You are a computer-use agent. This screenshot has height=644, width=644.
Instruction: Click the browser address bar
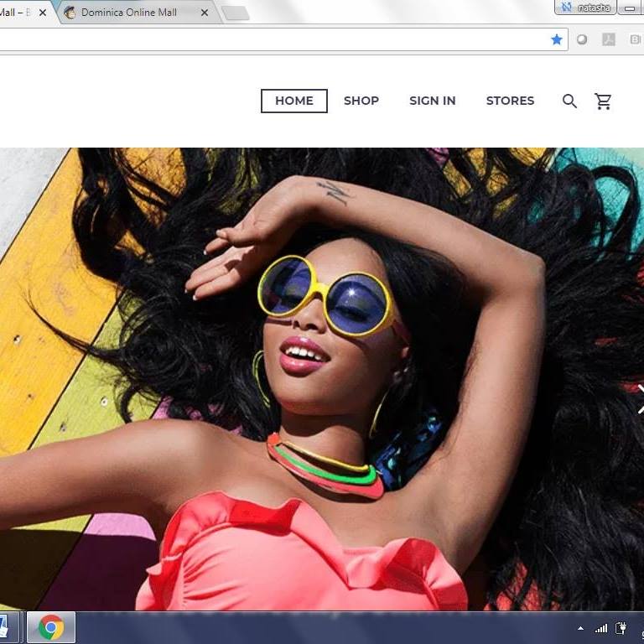(x=268, y=39)
